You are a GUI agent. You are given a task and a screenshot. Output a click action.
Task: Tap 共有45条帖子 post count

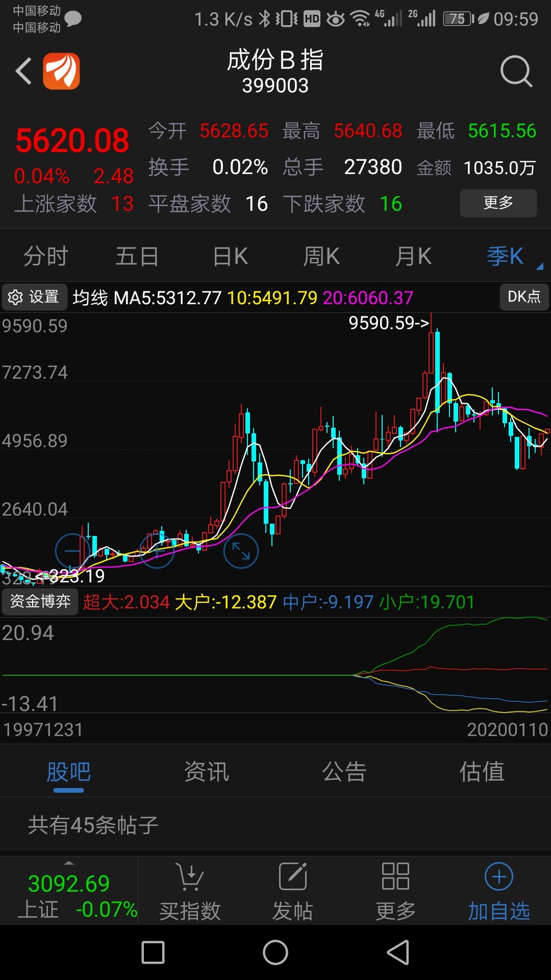tap(93, 825)
